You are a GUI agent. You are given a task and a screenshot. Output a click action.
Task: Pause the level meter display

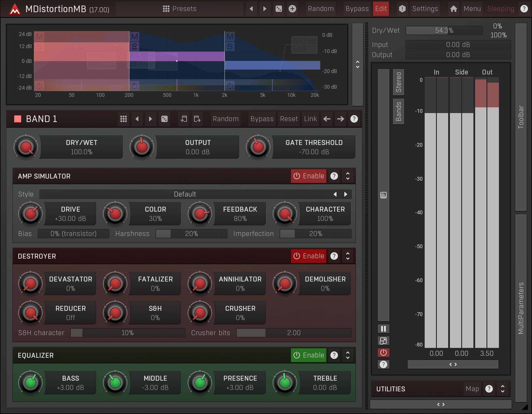point(383,329)
